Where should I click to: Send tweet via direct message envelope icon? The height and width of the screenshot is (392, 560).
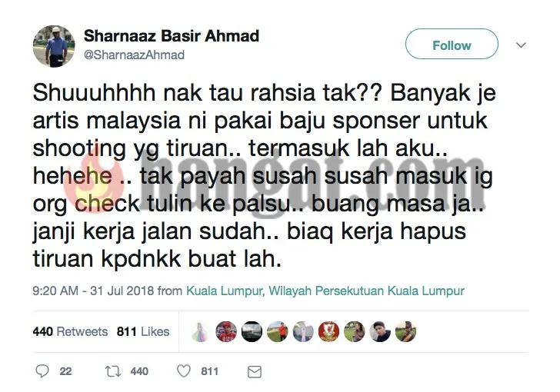tap(255, 372)
